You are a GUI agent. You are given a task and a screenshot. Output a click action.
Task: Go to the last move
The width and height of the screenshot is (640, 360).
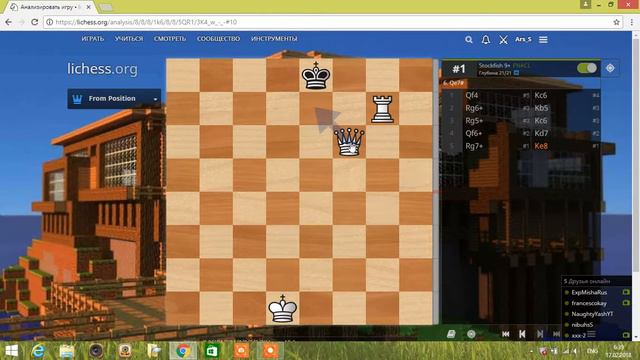(x=556, y=334)
